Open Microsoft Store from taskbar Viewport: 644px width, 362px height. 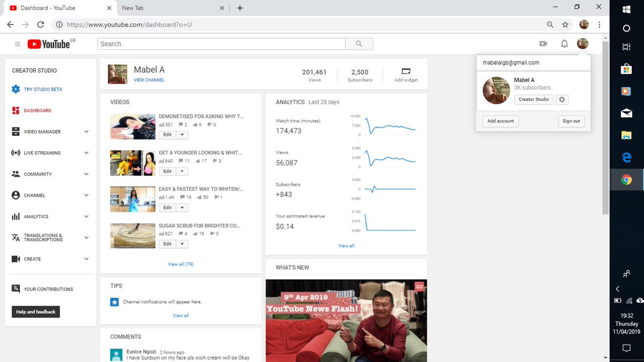(626, 69)
